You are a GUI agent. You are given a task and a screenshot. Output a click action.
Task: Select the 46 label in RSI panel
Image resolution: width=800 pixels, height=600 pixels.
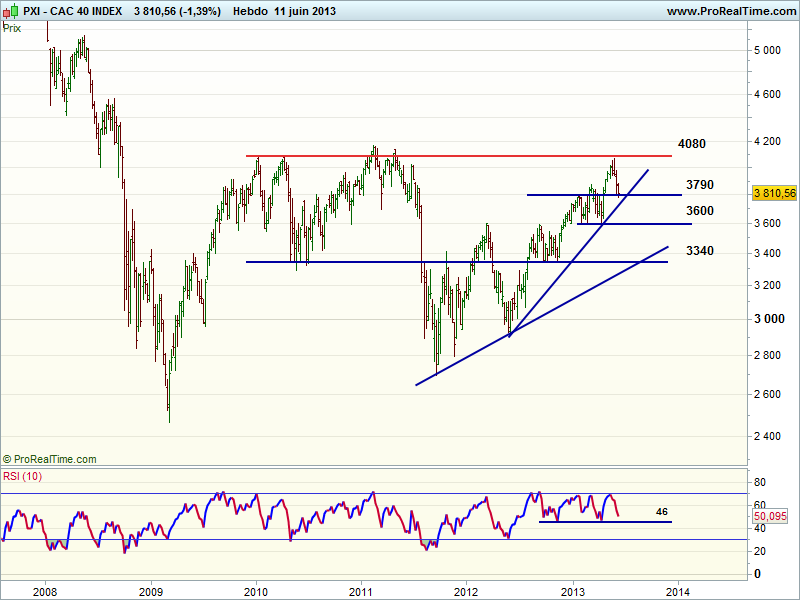(661, 511)
